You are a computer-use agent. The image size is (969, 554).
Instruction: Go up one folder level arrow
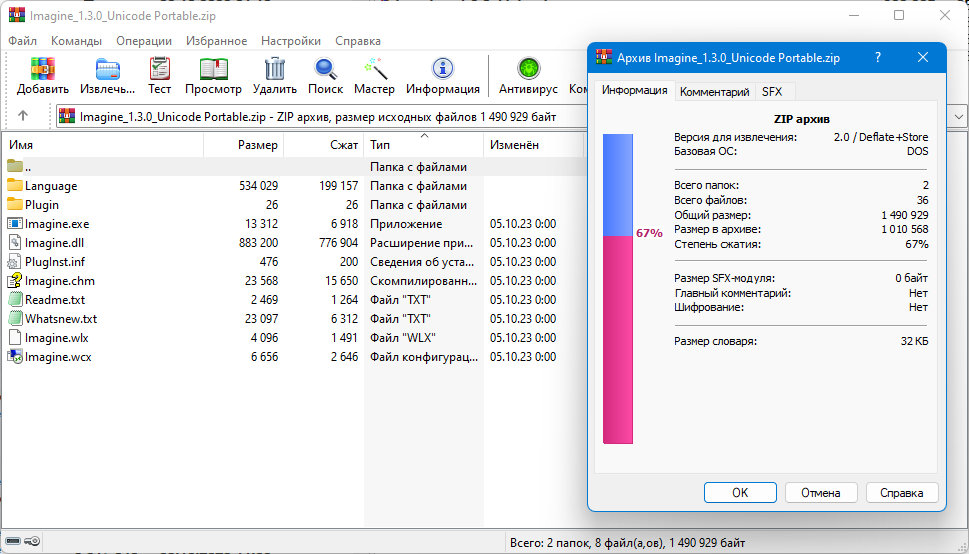coord(23,116)
